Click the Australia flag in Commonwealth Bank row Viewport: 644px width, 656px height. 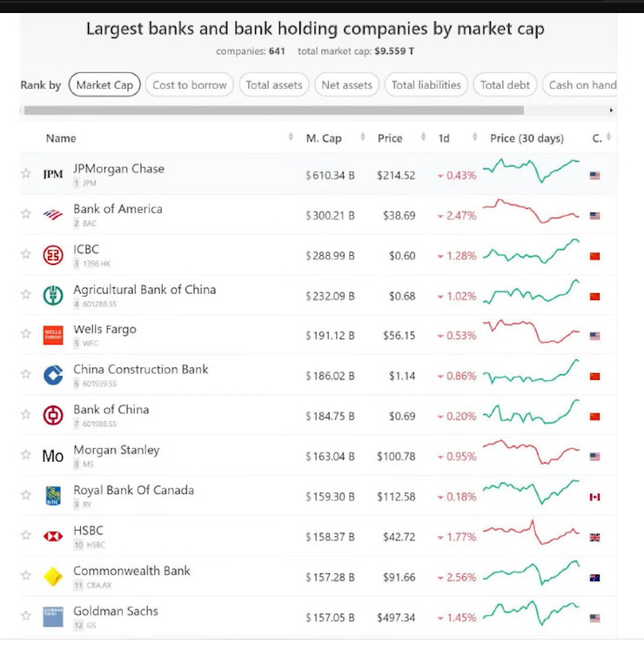594,578
